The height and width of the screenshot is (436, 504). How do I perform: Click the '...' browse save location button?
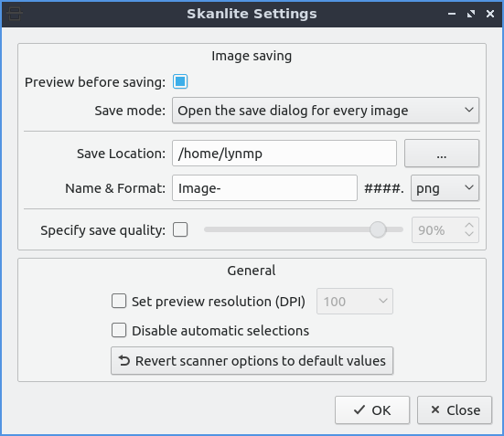442,154
